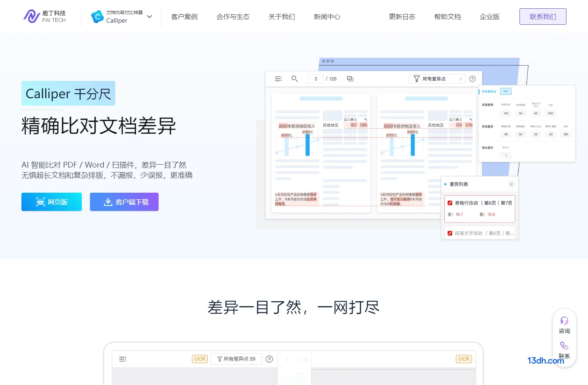Viewport: 588px width, 385px height.
Task: Click the 2022年欧洲地区收入 chart label
Action: [402, 126]
